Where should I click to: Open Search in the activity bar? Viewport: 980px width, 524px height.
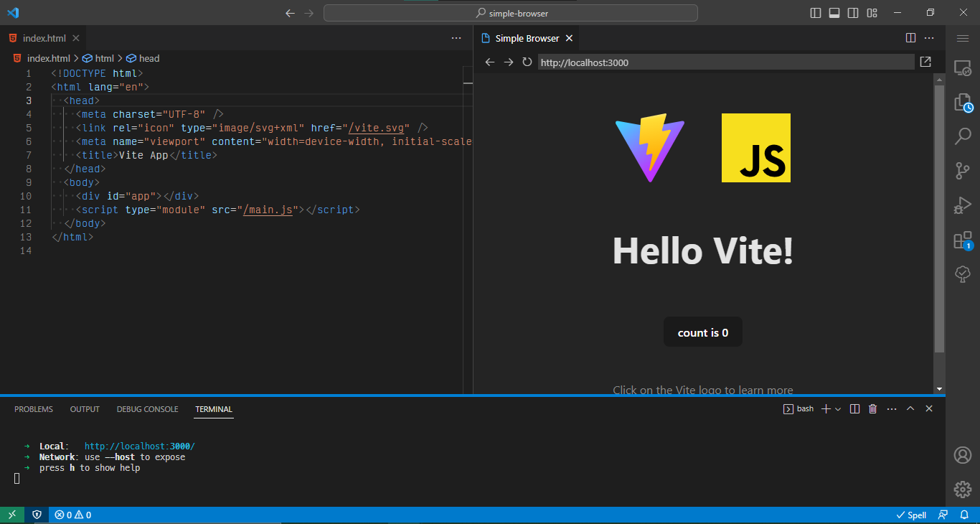pyautogui.click(x=963, y=136)
